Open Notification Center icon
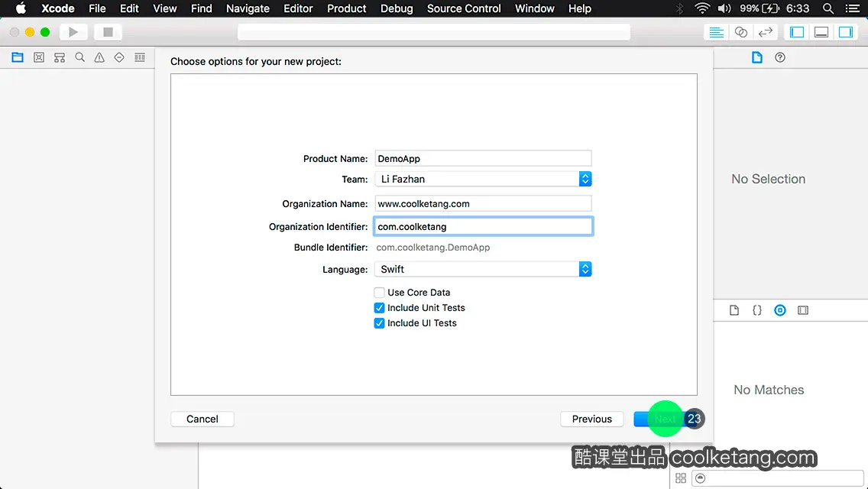 coord(853,8)
